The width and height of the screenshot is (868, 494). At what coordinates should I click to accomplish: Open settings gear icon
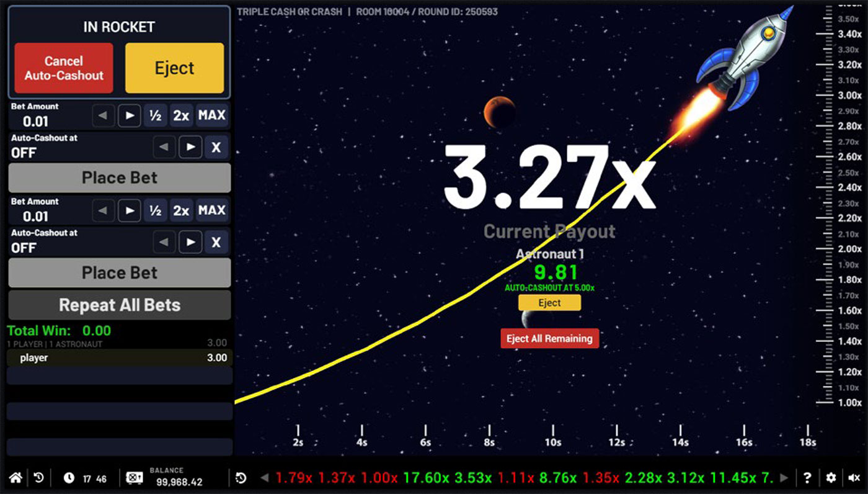point(831,478)
